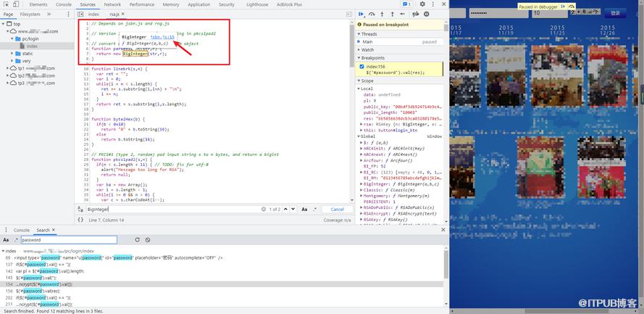Switch to the Console panel tab
The image size is (644, 314).
(x=64, y=4)
